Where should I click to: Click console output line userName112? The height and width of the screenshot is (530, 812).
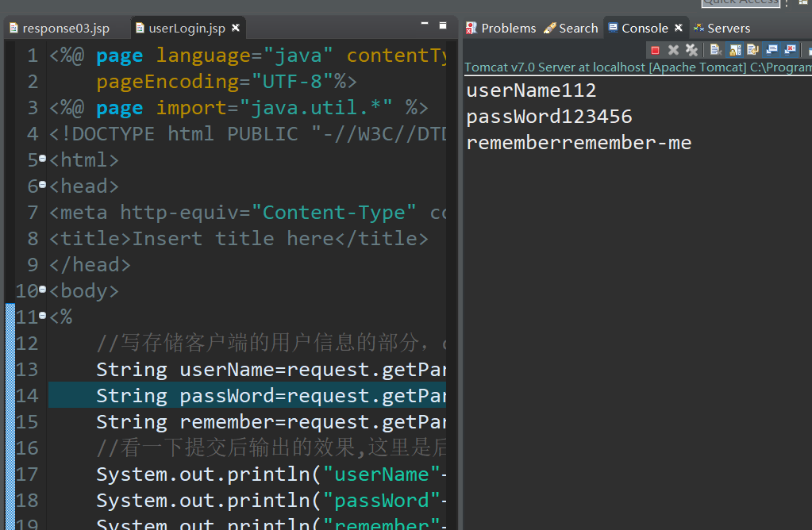[531, 90]
